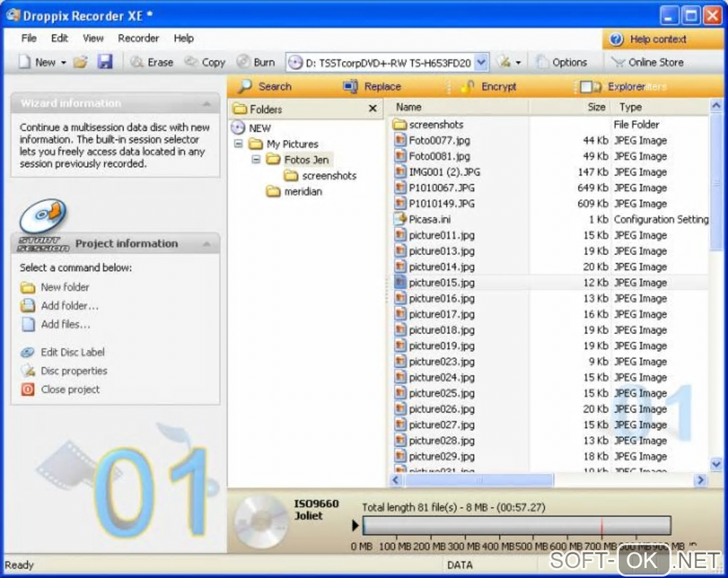The height and width of the screenshot is (578, 728).
Task: Click the Copy disc toolbar button
Action: pyautogui.click(x=205, y=62)
